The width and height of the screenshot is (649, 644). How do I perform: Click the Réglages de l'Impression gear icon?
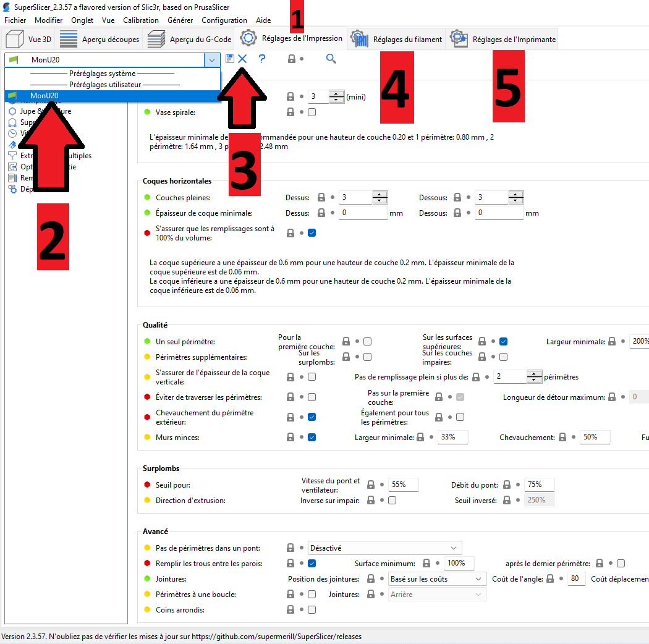point(248,38)
